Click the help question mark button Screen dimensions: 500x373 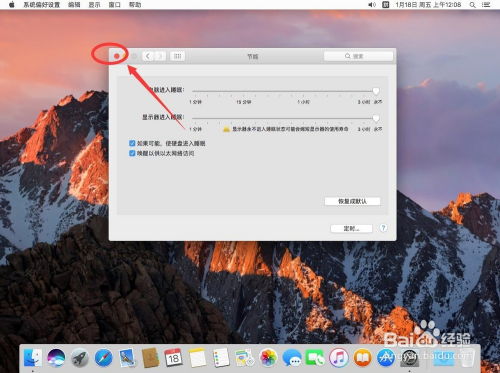pos(383,228)
